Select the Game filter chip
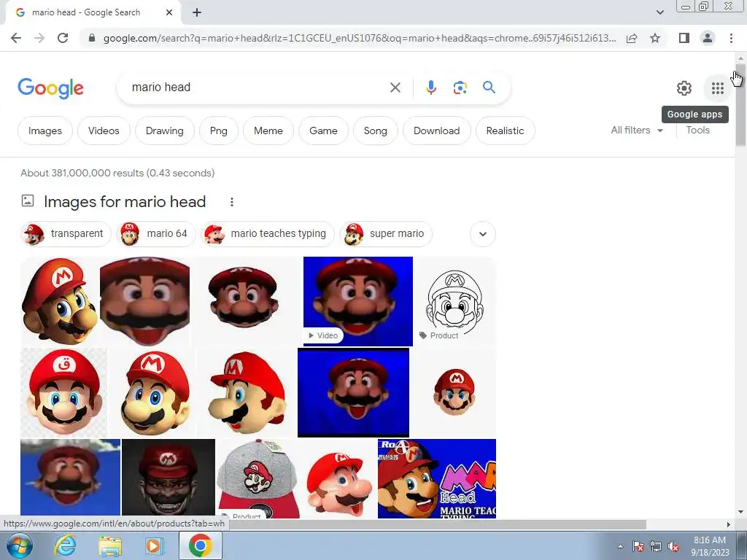Screen dimensions: 747x560 pyautogui.click(x=323, y=131)
